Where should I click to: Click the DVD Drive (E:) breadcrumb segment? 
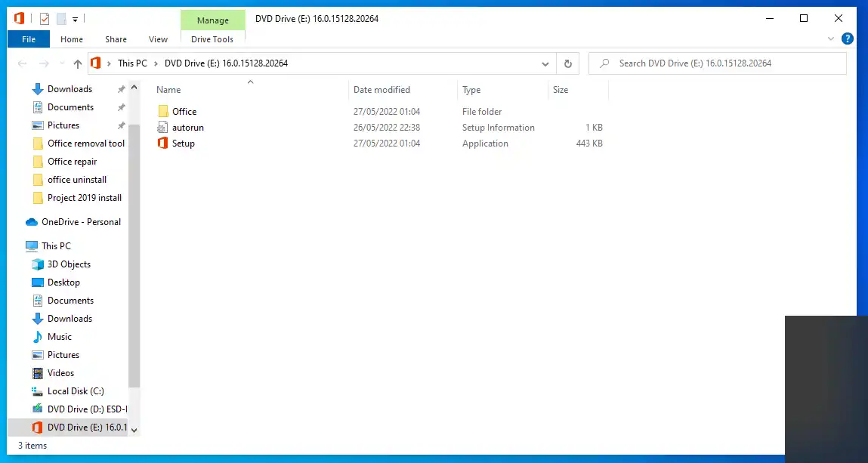pos(226,63)
